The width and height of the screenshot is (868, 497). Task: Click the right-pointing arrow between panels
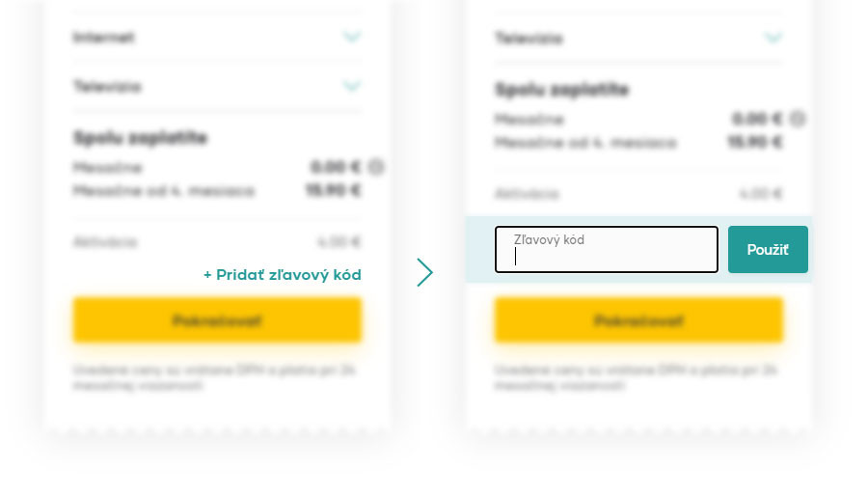pos(424,272)
